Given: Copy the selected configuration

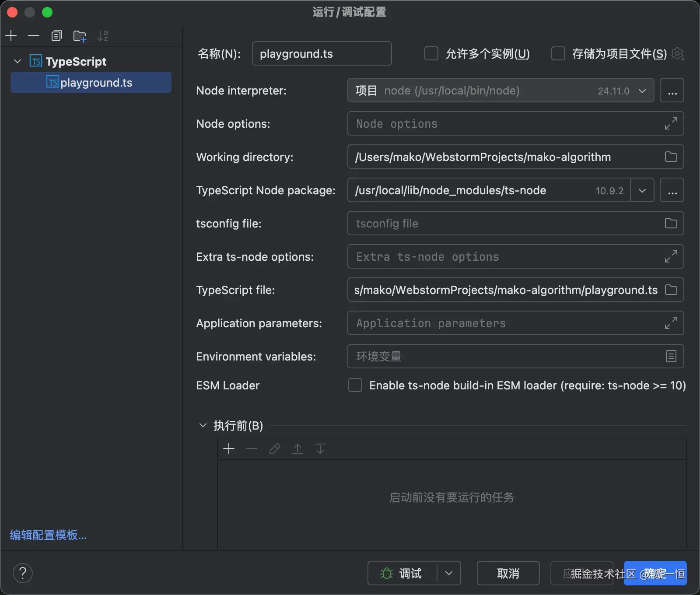Looking at the screenshot, I should click(x=56, y=35).
